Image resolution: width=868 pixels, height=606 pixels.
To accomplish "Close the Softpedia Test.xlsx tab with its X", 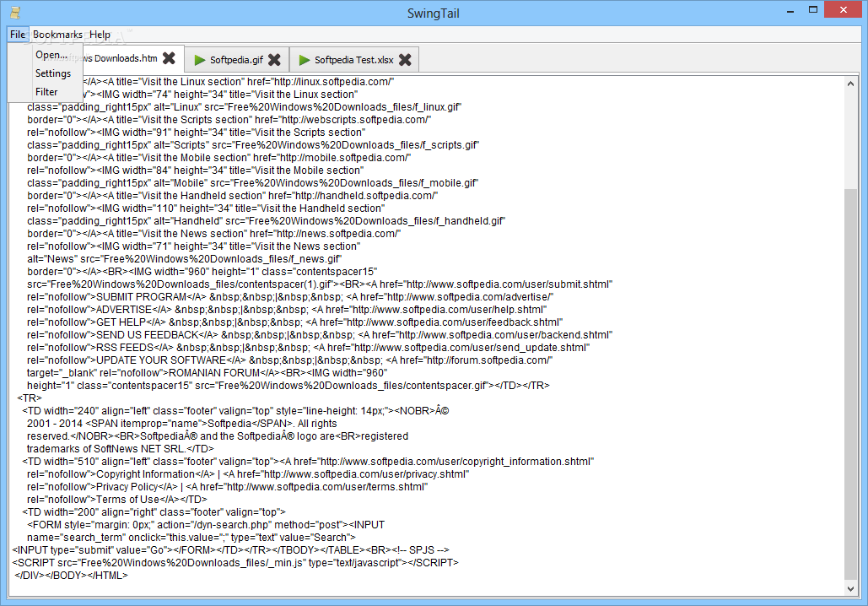I will click(x=405, y=60).
